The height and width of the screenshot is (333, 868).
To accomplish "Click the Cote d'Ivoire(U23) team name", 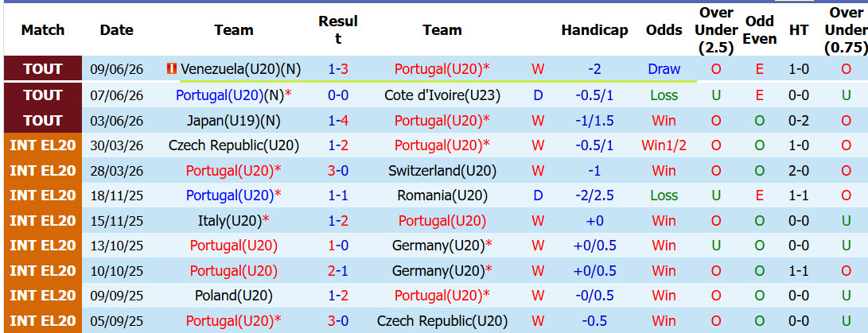I will pos(442,95).
